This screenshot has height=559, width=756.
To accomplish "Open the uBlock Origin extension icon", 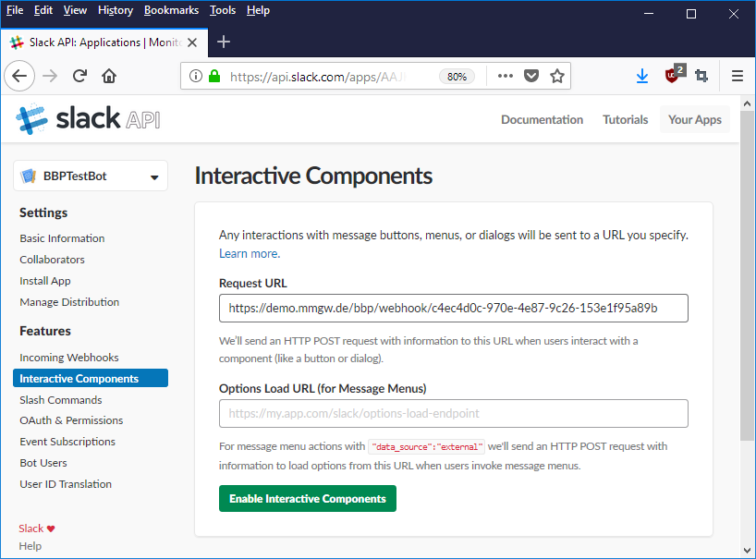I will [x=674, y=74].
